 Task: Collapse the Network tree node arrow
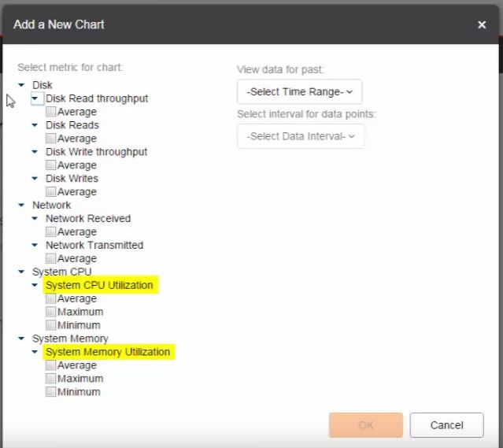click(x=21, y=205)
